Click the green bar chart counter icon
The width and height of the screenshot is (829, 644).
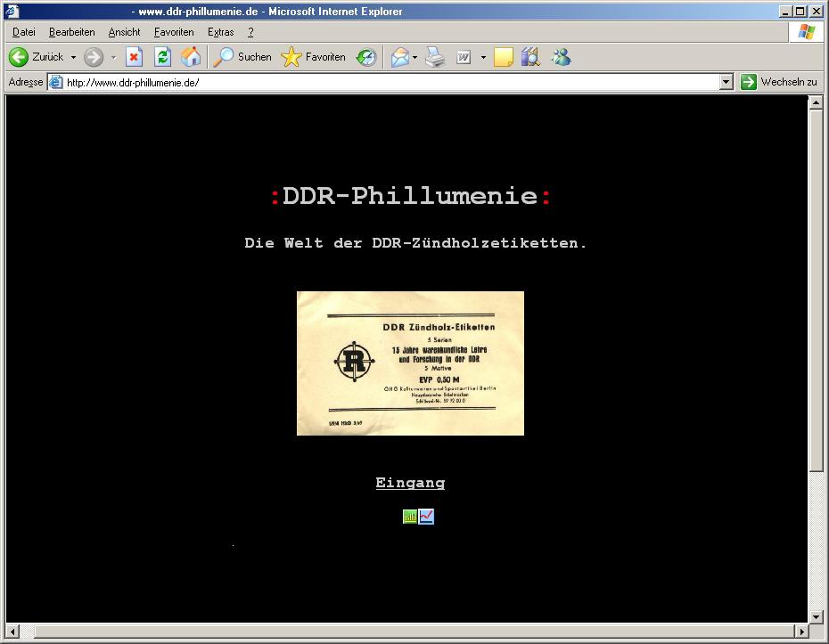point(410,517)
